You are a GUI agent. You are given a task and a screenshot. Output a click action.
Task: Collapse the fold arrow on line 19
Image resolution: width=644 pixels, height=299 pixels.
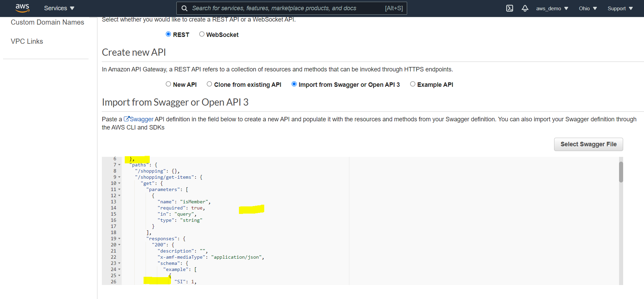click(119, 239)
